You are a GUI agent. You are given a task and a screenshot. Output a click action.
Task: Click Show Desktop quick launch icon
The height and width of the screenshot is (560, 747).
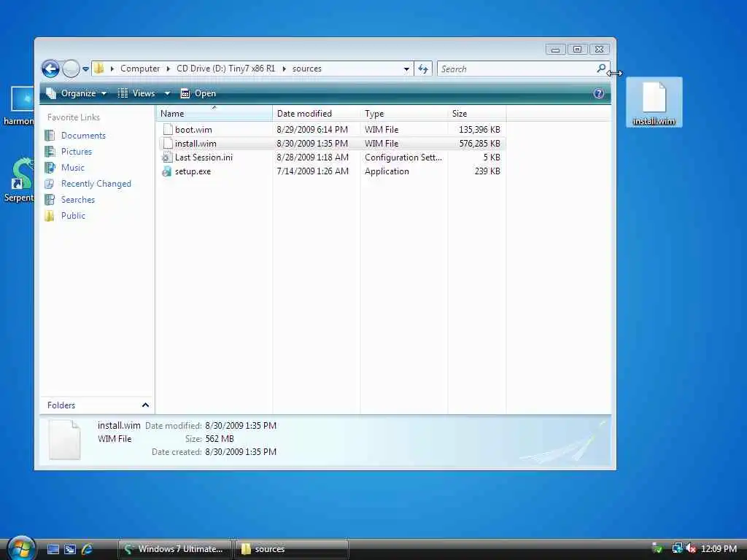click(53, 549)
